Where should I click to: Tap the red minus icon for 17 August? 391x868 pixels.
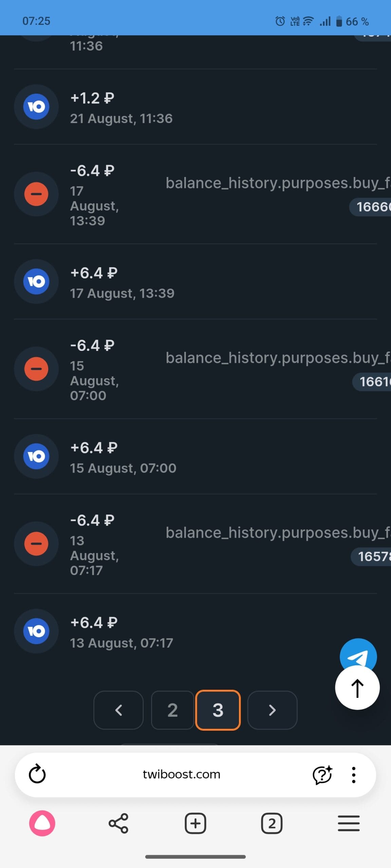pos(36,194)
